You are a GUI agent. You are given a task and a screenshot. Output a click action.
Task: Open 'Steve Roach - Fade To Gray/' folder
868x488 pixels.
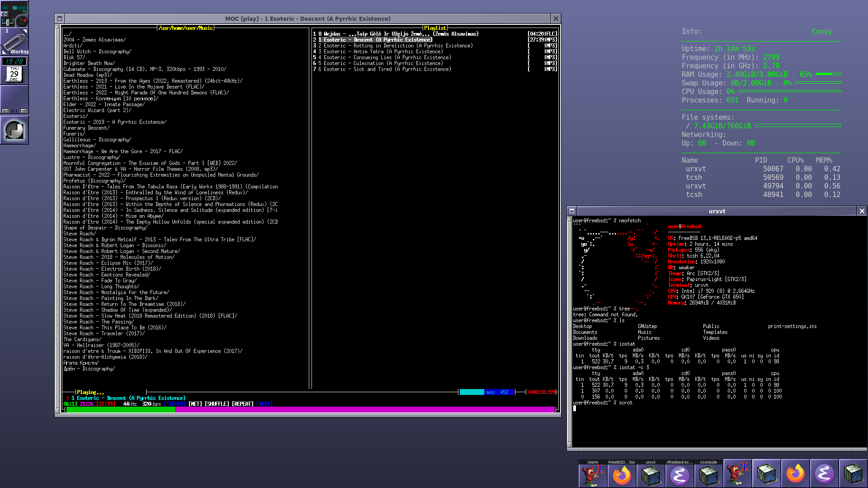coord(100,281)
